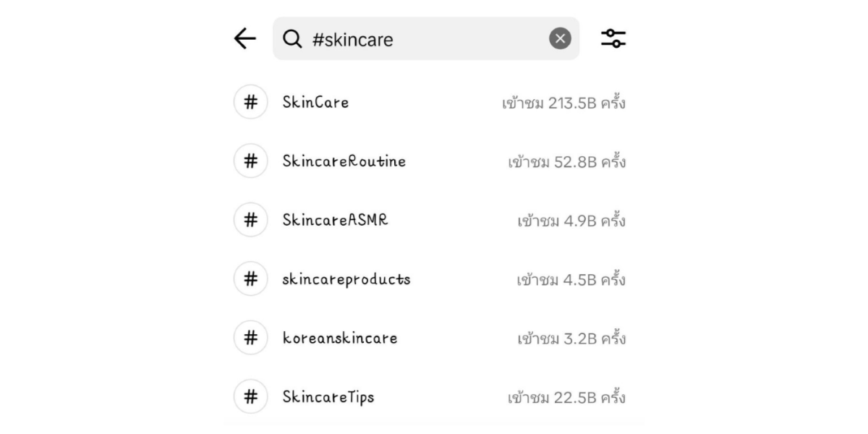868x434 pixels.
Task: Click the hashtag icon beside SkincareTips
Action: coord(250,397)
